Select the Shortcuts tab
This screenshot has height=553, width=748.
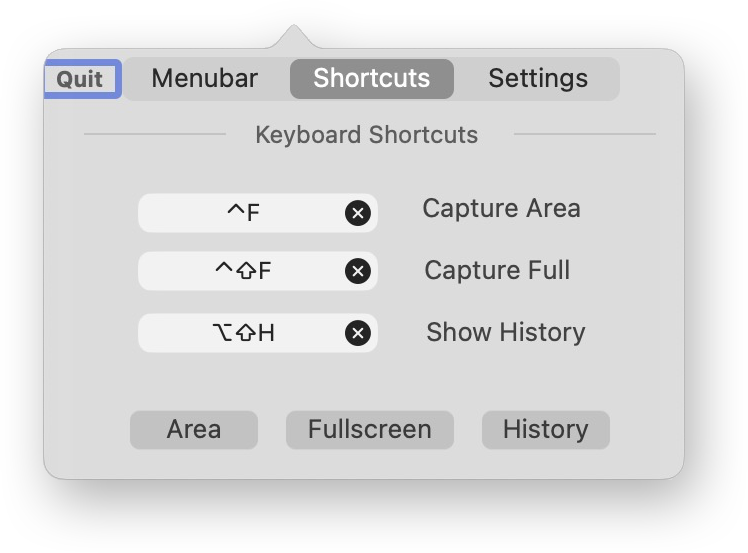click(371, 79)
